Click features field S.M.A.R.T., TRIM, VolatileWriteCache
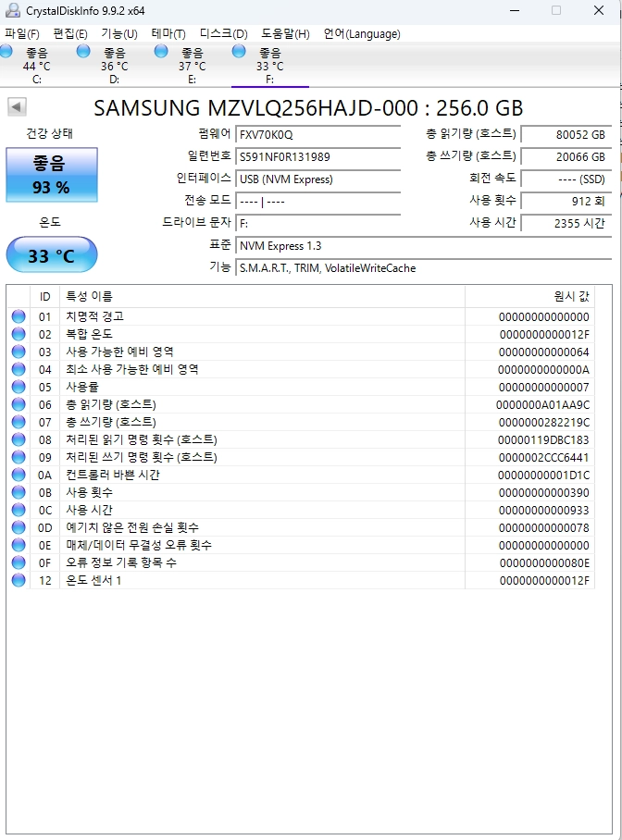The width and height of the screenshot is (622, 840). click(x=424, y=268)
